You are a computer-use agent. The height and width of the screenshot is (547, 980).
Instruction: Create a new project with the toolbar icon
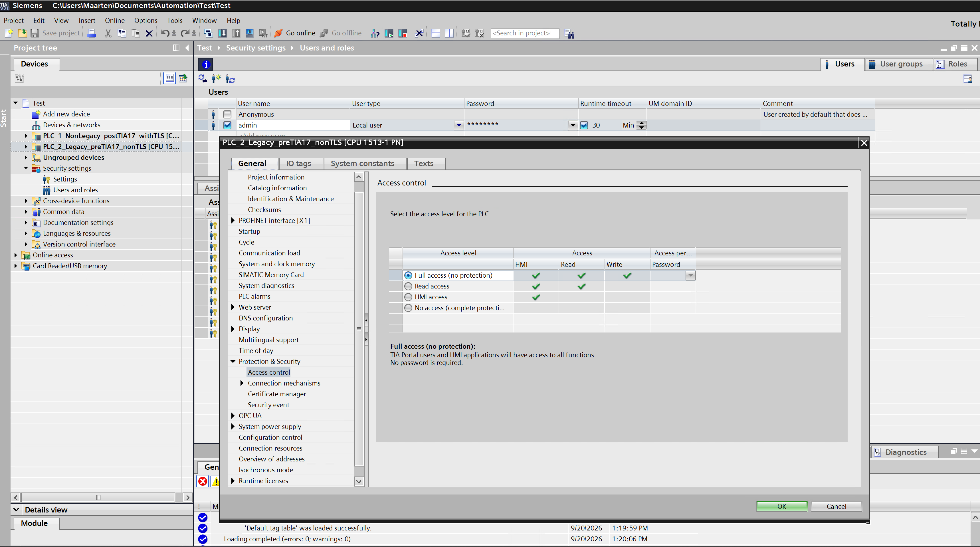[x=9, y=33]
